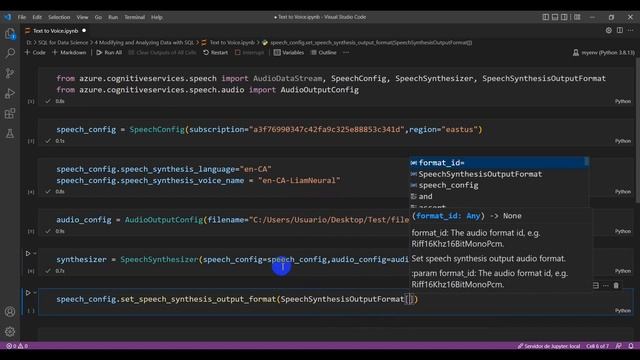Toggle the primary side bar layout icon
Image resolution: width=640 pixels, height=360 pixels.
[x=546, y=17]
